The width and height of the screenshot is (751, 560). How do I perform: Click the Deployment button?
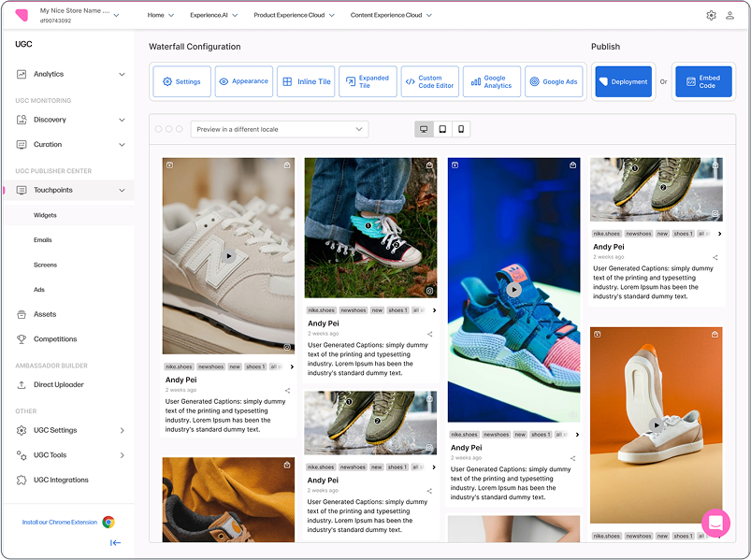(x=623, y=82)
